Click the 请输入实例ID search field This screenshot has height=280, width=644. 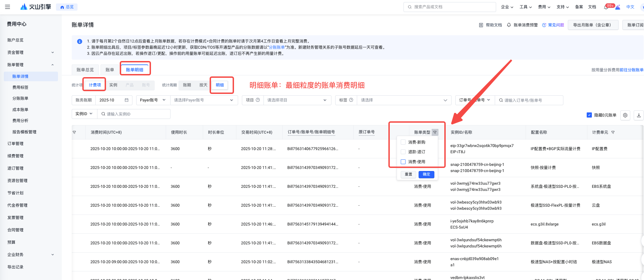(134, 114)
